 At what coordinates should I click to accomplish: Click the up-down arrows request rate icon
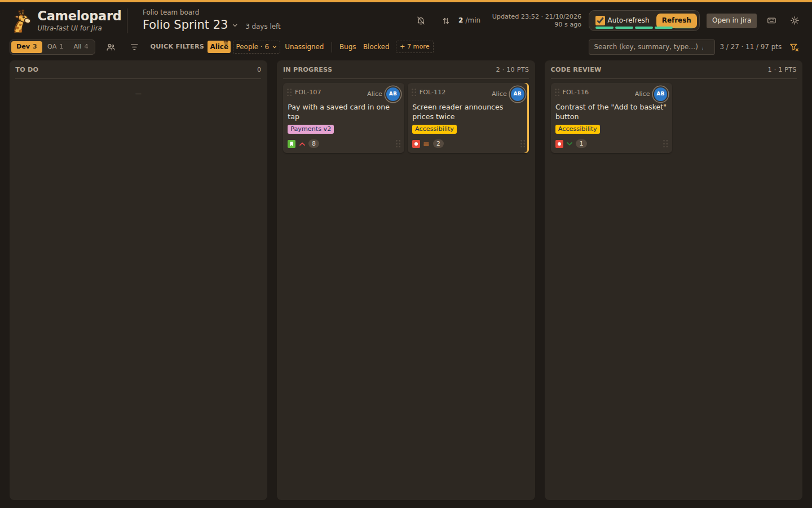click(446, 21)
